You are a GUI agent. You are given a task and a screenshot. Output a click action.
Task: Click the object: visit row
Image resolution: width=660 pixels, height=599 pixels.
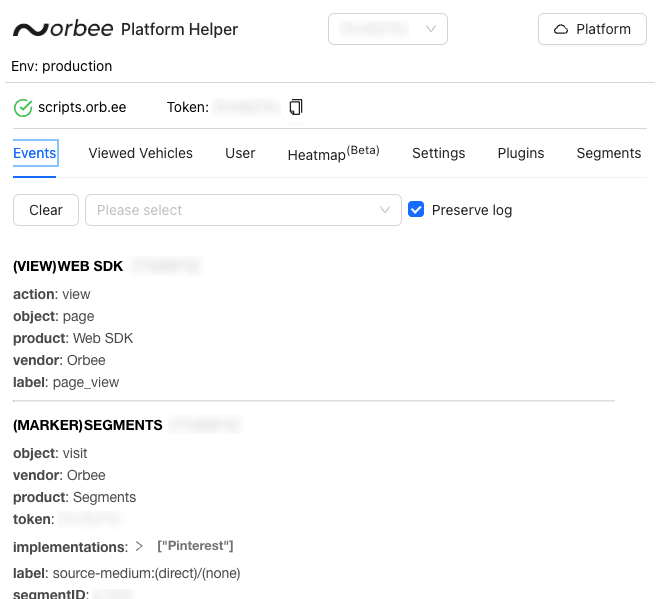click(x=50, y=453)
